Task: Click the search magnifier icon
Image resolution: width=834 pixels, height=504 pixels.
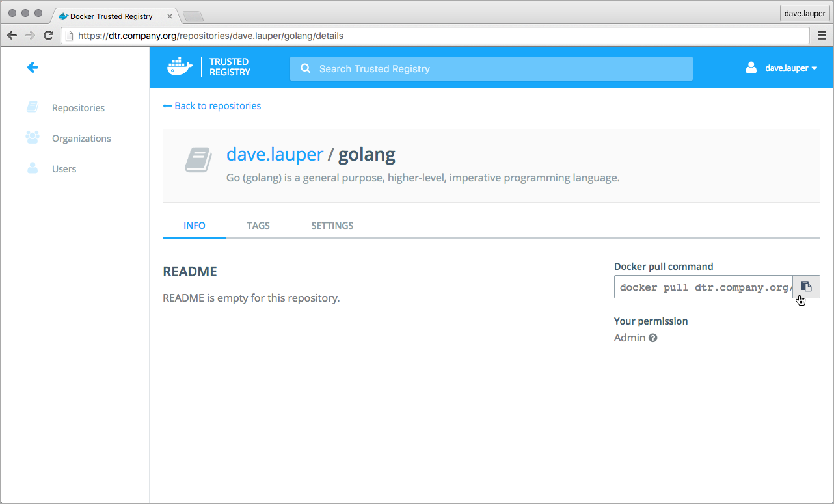Action: click(306, 69)
